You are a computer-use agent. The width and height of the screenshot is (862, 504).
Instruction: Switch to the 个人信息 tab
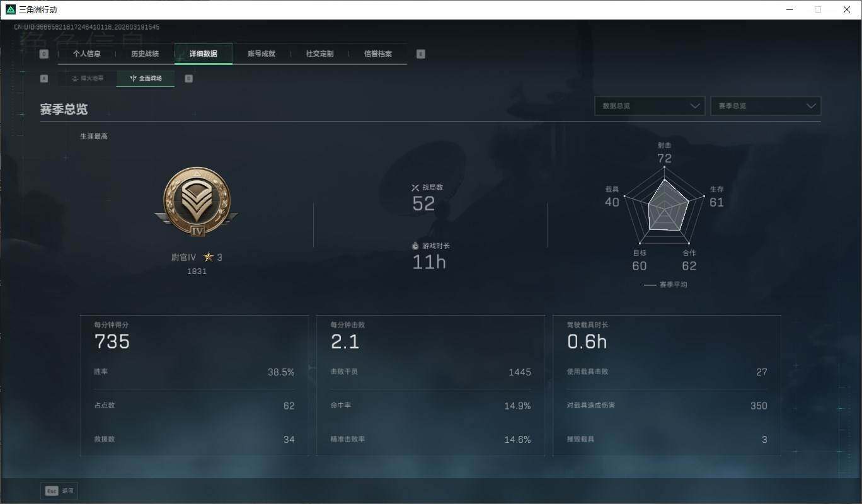[87, 54]
